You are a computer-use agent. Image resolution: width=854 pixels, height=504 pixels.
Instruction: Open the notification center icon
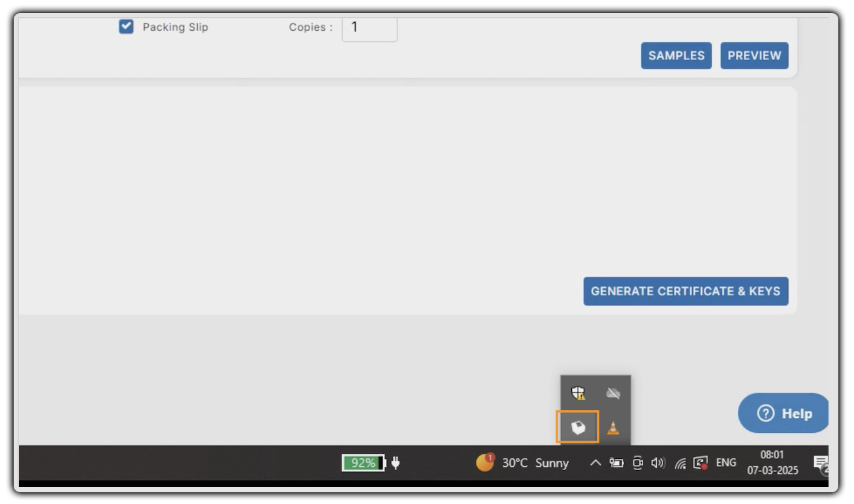[x=821, y=464]
